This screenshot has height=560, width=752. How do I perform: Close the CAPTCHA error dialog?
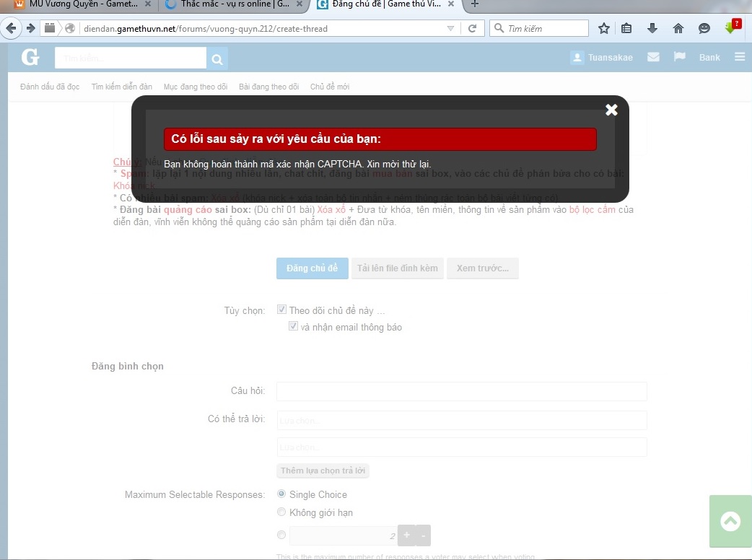coord(611,110)
